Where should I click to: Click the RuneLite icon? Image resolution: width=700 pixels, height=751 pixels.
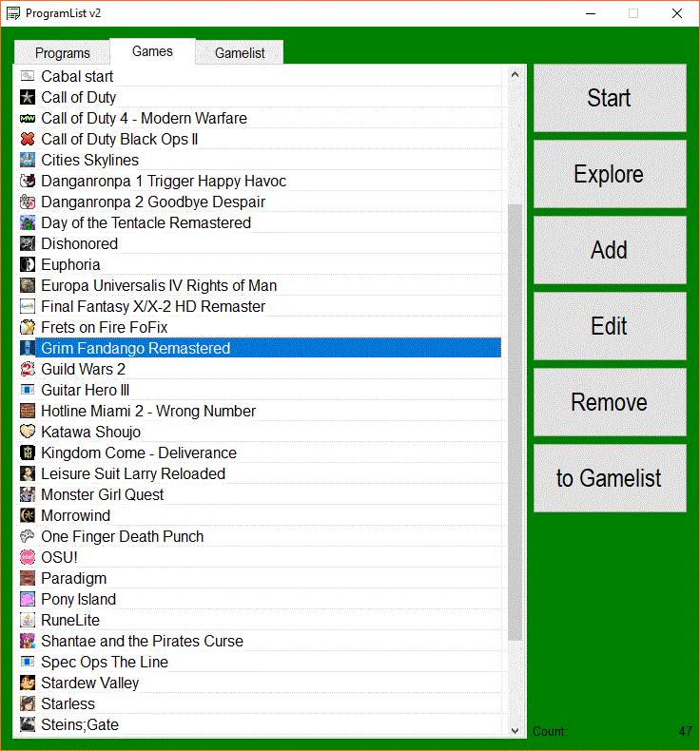point(28,620)
